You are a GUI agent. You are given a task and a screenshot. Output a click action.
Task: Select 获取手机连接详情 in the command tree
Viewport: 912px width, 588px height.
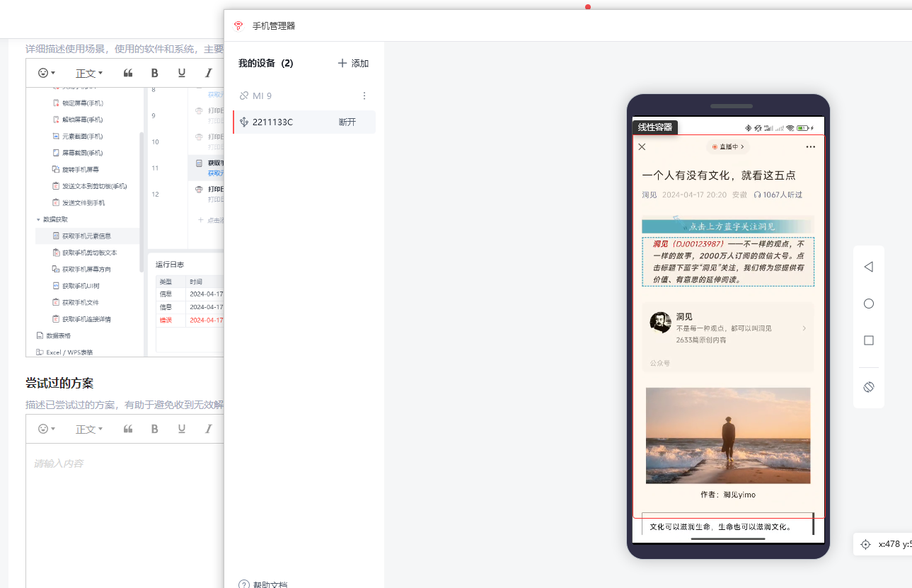[81, 319]
